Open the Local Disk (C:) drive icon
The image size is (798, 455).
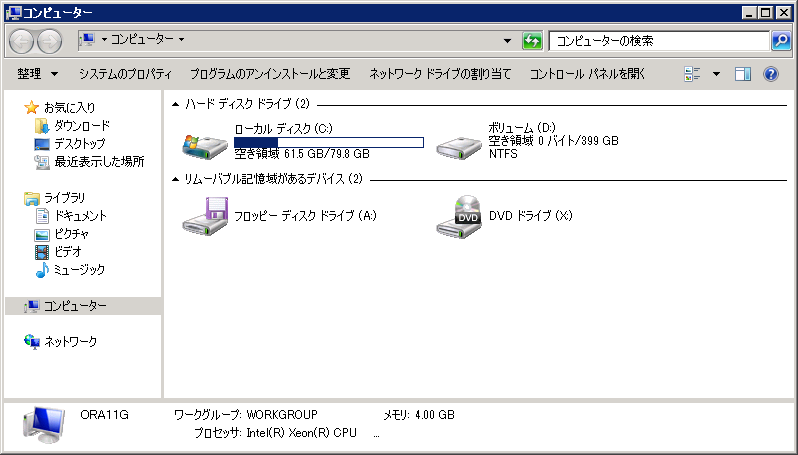click(x=204, y=144)
